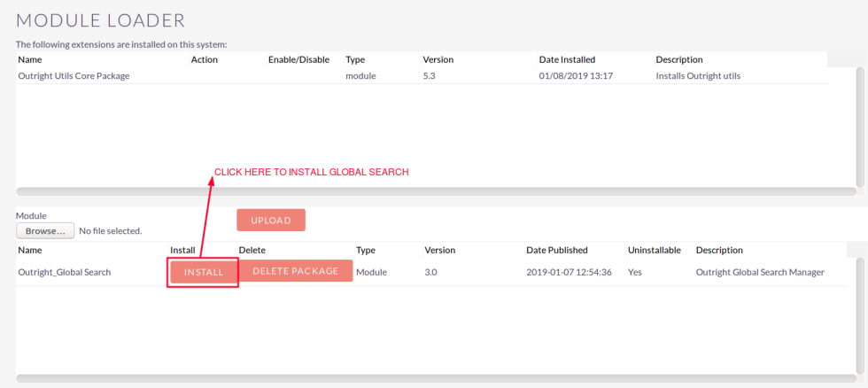Click the DELETE PACKAGE button
Screen dimensions: 868x388
pyautogui.click(x=295, y=271)
